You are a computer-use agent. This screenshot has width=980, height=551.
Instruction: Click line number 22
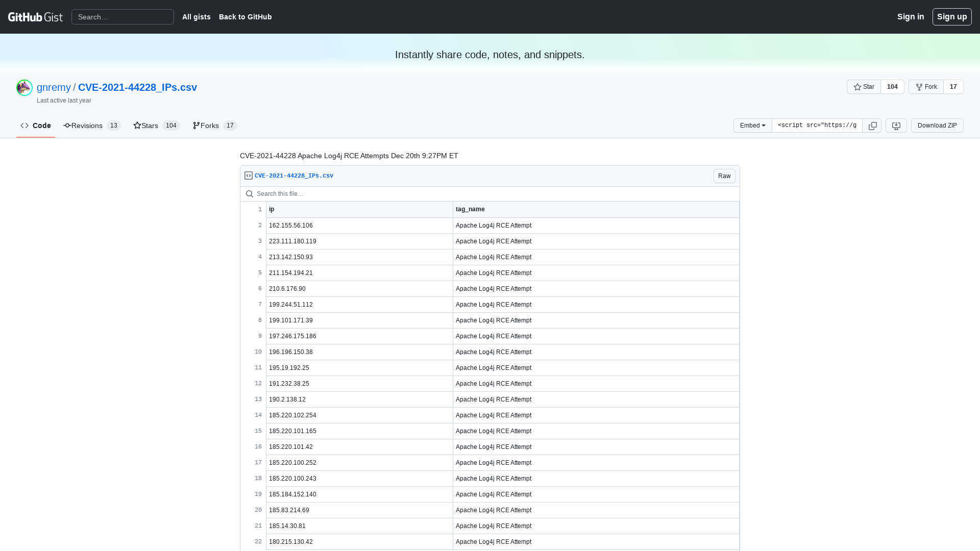pyautogui.click(x=254, y=542)
